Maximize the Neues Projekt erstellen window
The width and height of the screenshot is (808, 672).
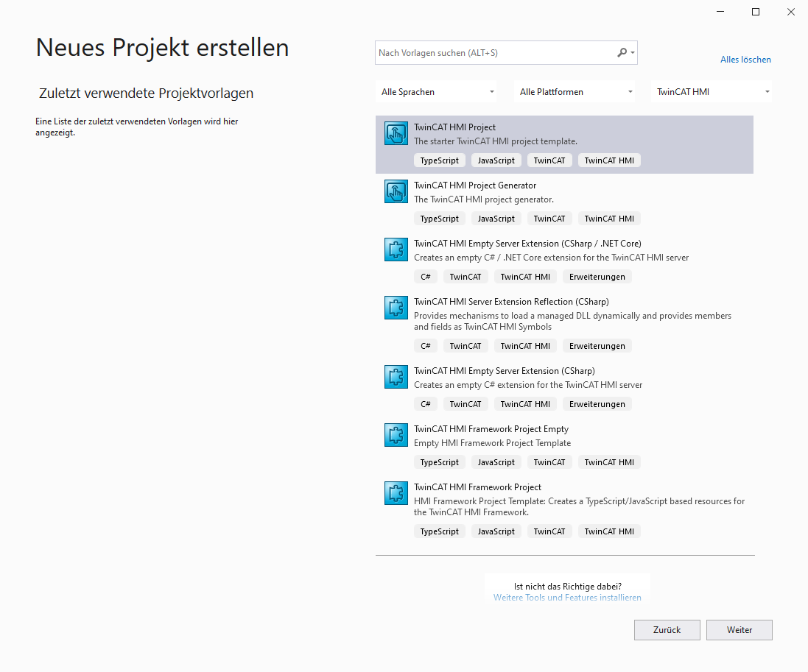(756, 12)
